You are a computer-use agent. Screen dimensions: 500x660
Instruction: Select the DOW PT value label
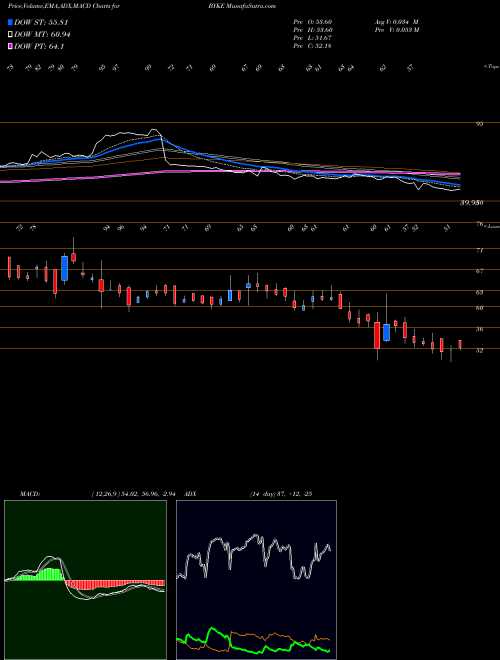[39, 46]
